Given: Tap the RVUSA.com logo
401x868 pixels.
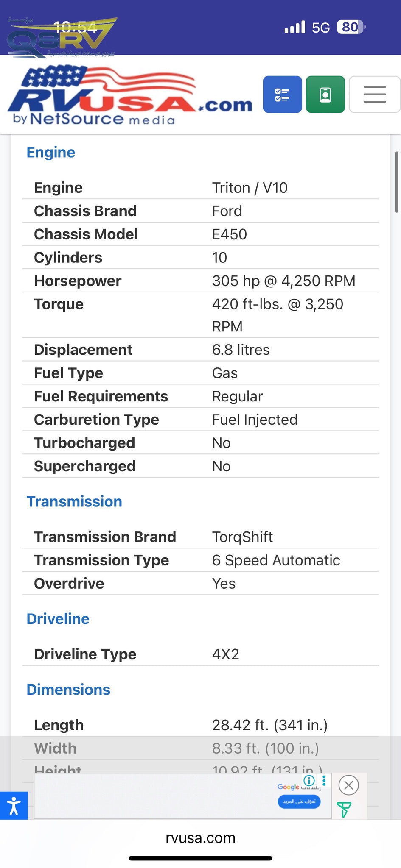Looking at the screenshot, I should pos(129,97).
